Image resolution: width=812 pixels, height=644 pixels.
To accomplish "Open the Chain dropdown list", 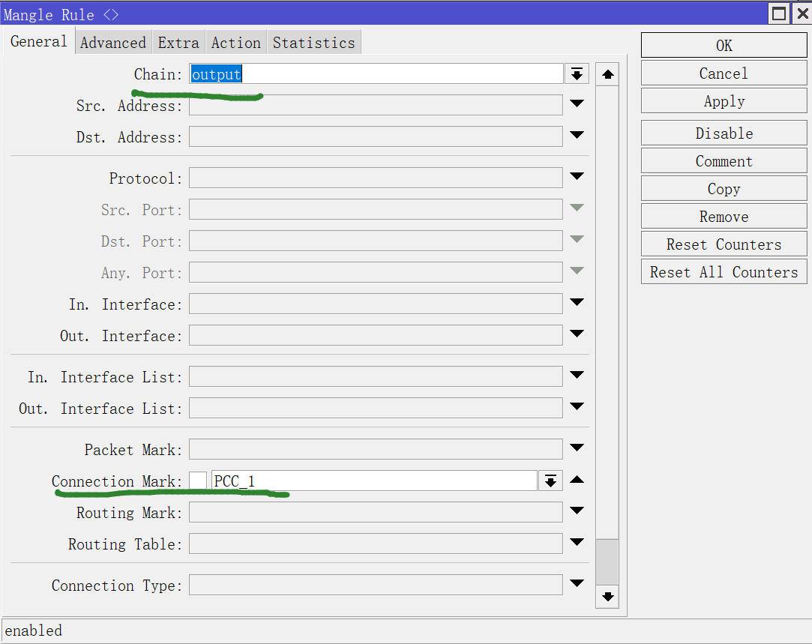I will 576,73.
